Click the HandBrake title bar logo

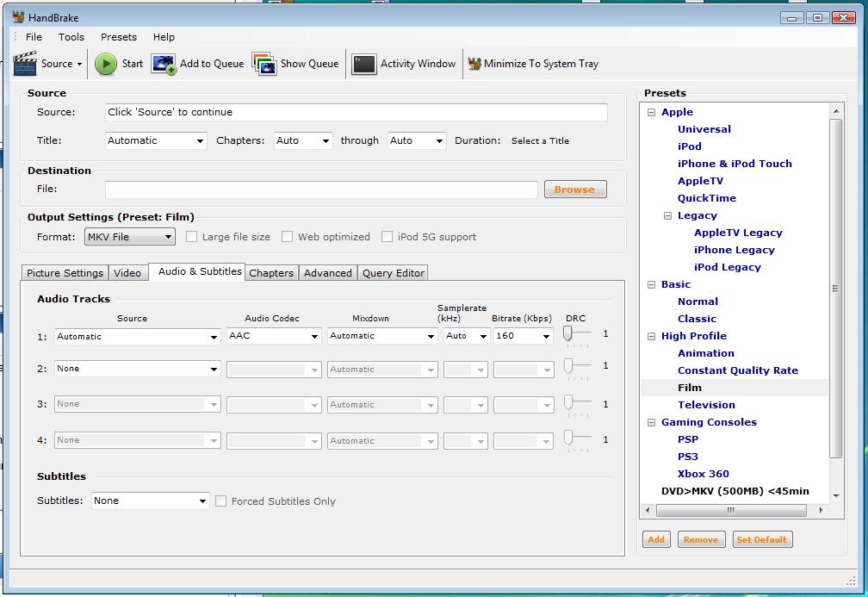(18, 17)
